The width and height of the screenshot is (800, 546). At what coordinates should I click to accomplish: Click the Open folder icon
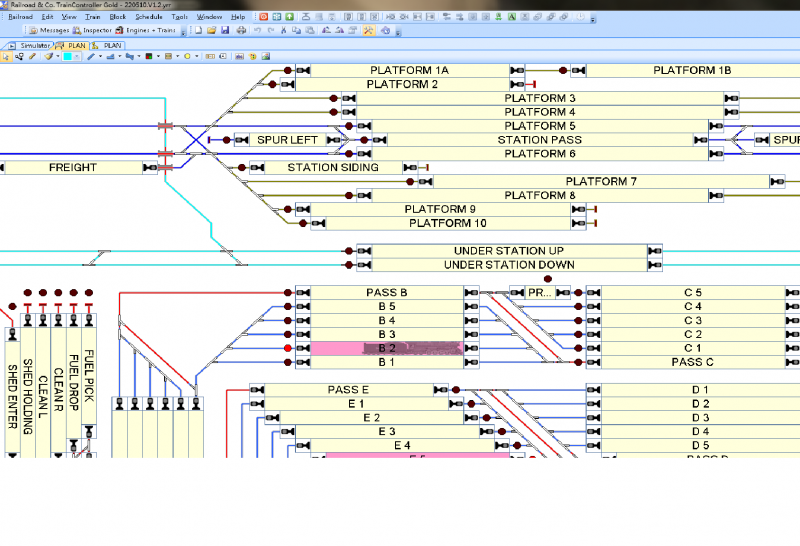click(212, 31)
